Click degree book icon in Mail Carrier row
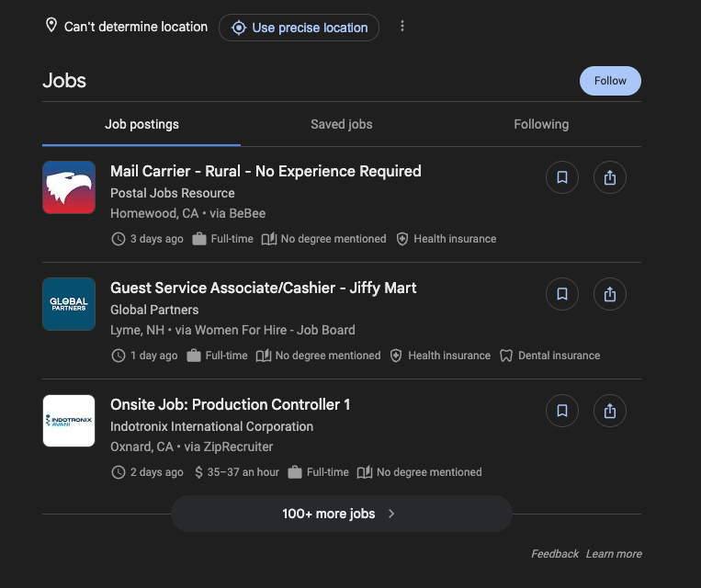This screenshot has height=588, width=701. click(x=269, y=239)
